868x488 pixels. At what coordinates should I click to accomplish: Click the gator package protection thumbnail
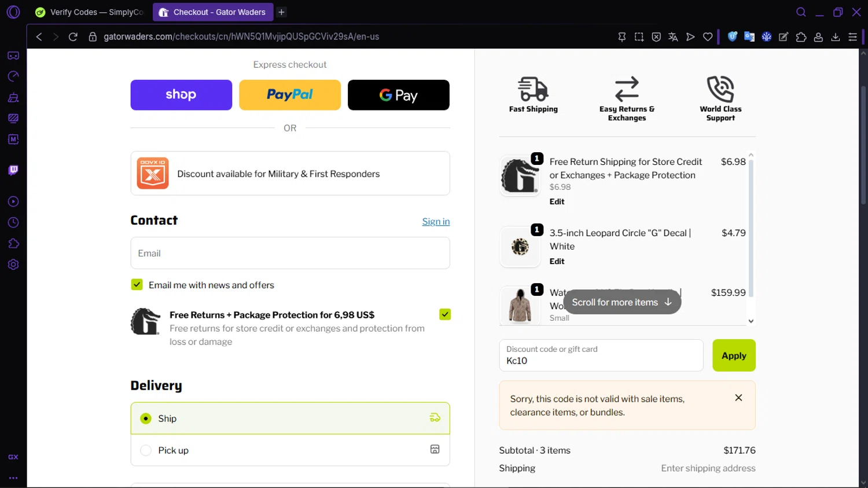coord(520,175)
